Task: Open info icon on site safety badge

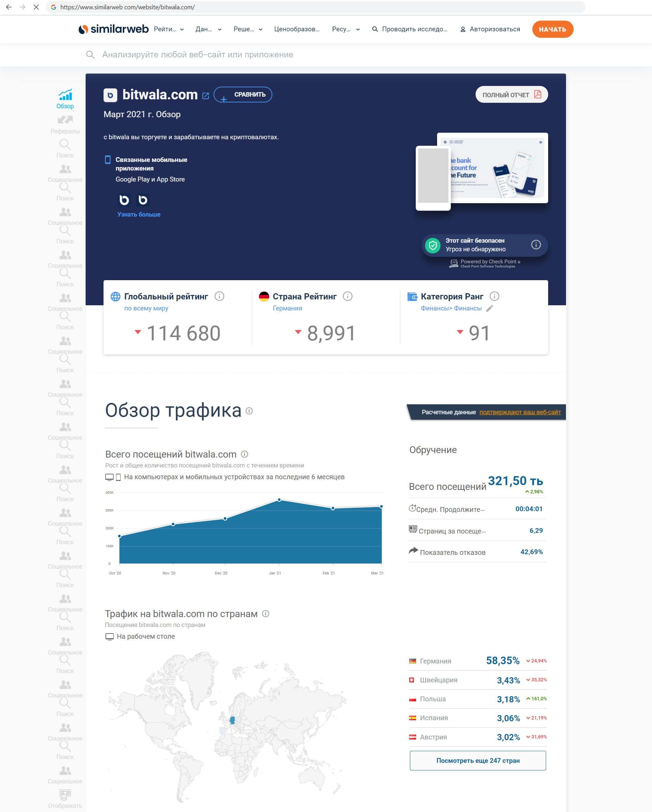Action: pos(536,245)
